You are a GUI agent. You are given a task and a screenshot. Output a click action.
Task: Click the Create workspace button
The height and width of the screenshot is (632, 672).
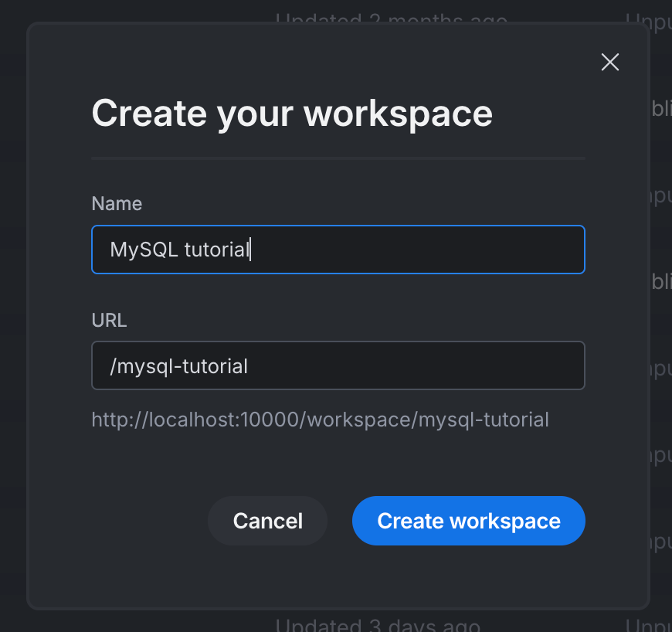tap(468, 521)
